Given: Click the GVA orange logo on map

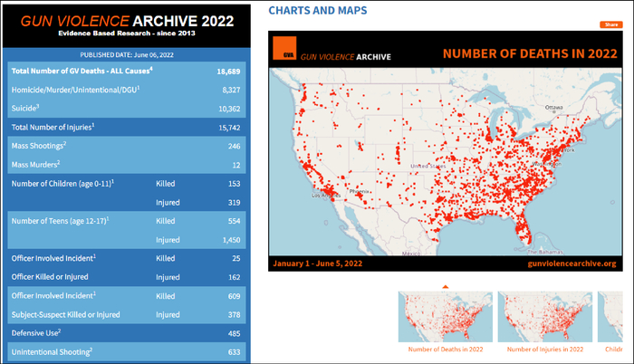Looking at the screenshot, I should tap(284, 48).
